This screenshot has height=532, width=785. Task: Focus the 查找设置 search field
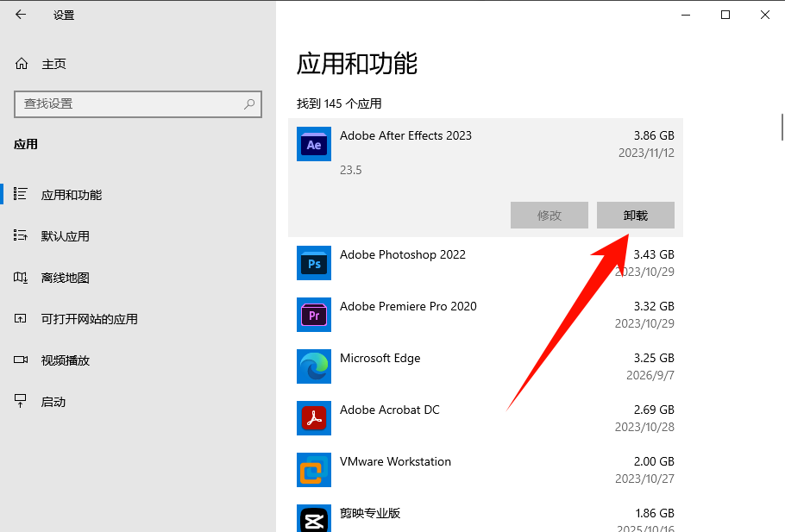tap(138, 104)
